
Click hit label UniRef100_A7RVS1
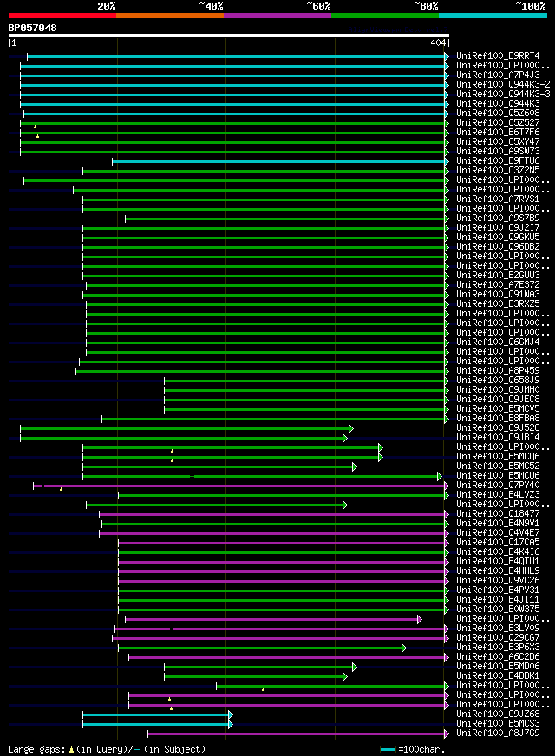click(x=498, y=199)
